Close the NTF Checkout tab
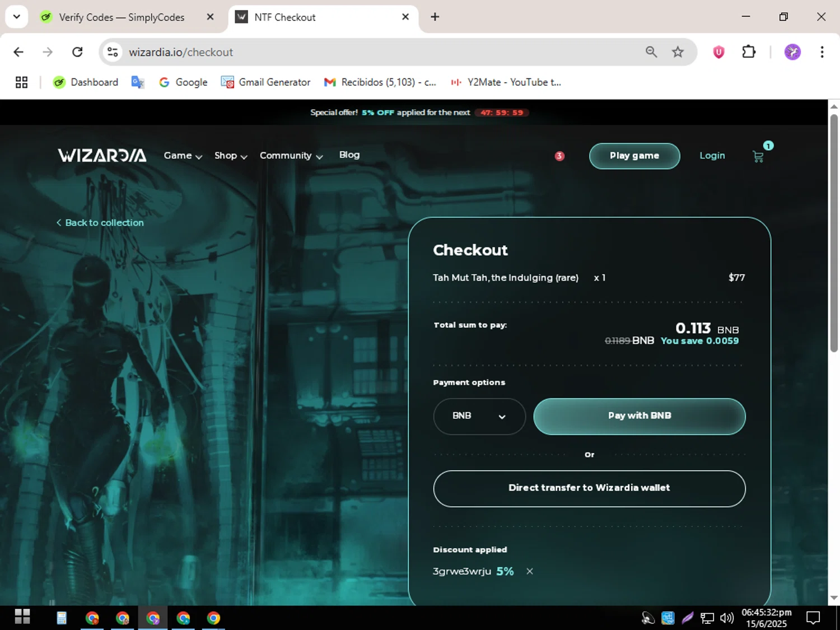Viewport: 840px width, 630px height. (405, 17)
